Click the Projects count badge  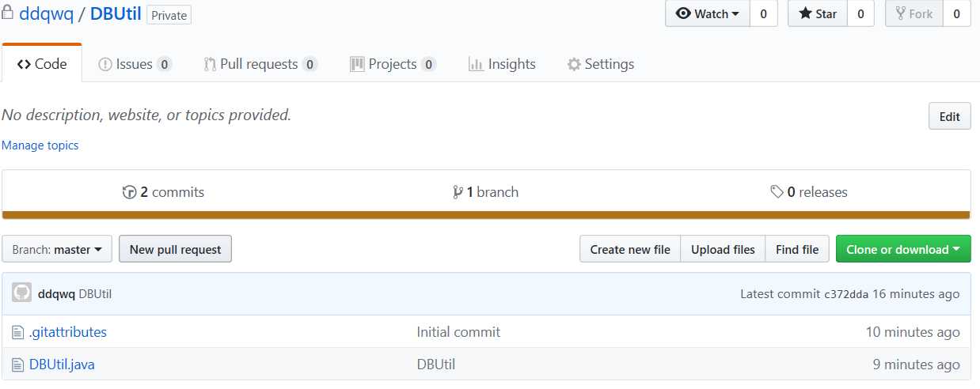click(x=428, y=65)
